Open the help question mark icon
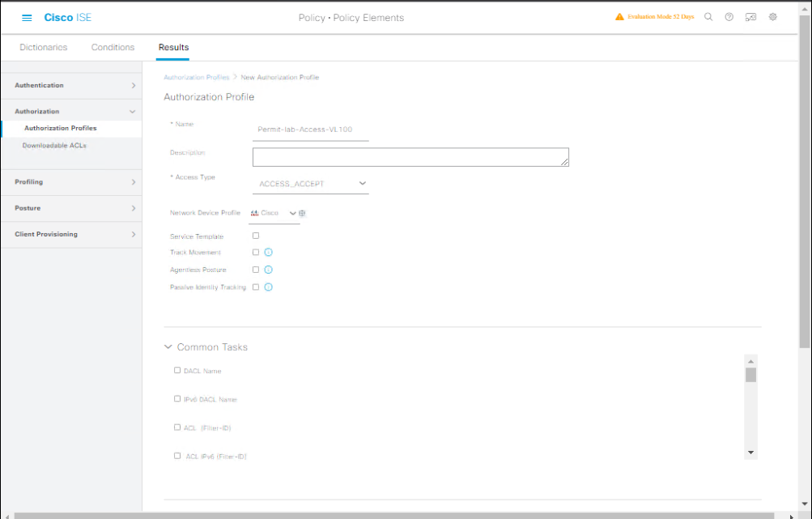Screen dimensions: 812x519 tap(729, 16)
